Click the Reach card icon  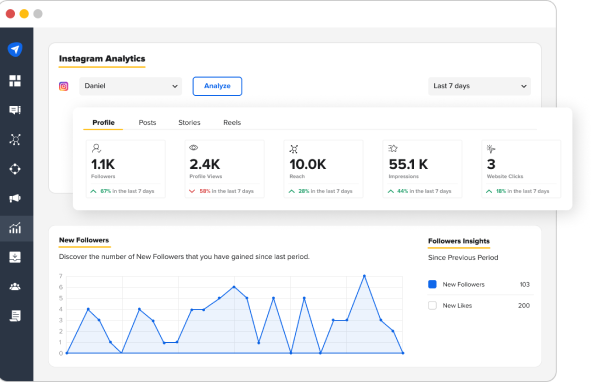pos(294,149)
